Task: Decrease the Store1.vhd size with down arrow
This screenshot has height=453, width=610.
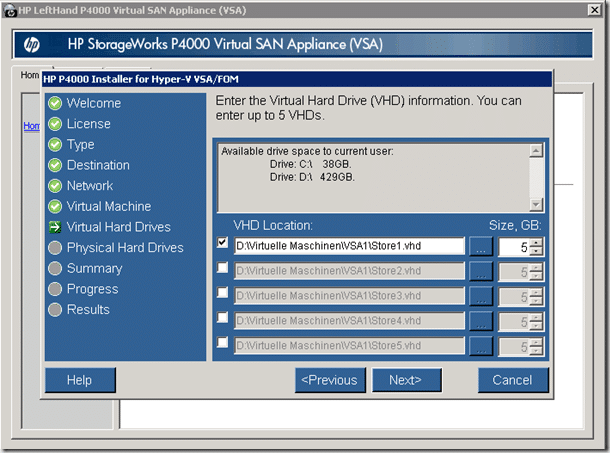Action: [536, 251]
